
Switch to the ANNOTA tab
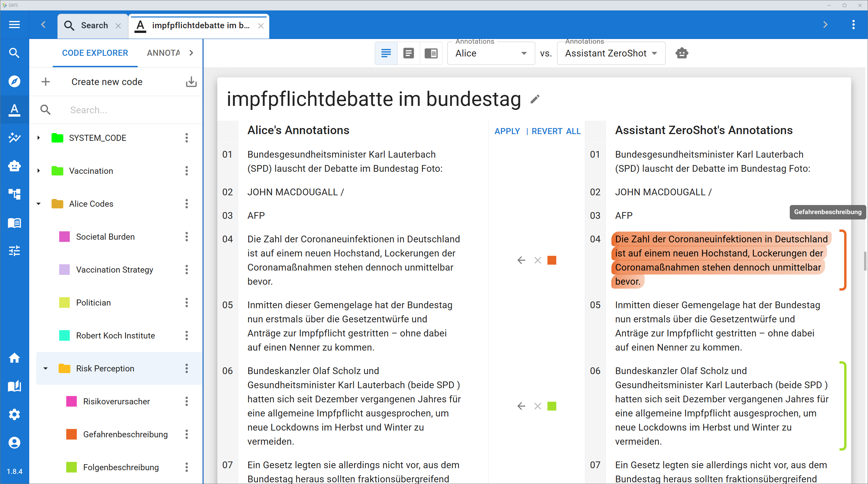[163, 53]
